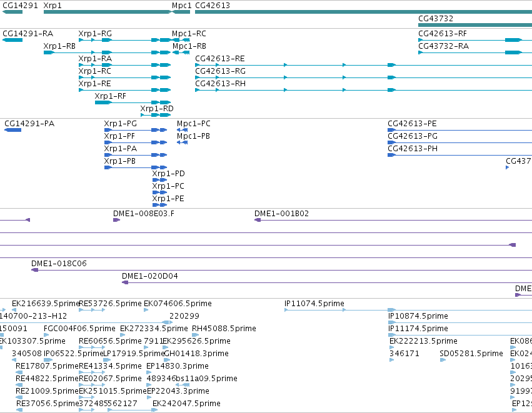
Task: Select protein label Xrp1-PE
Action: click(x=168, y=199)
